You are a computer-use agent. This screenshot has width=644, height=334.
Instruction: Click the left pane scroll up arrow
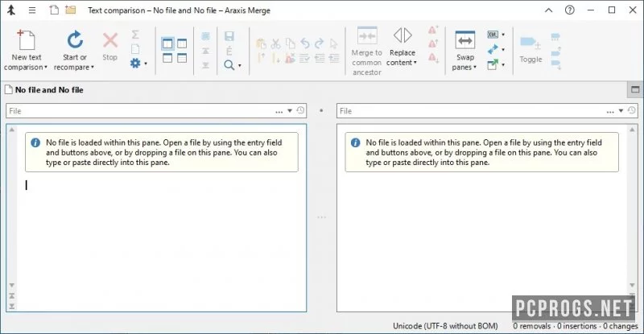click(12, 130)
